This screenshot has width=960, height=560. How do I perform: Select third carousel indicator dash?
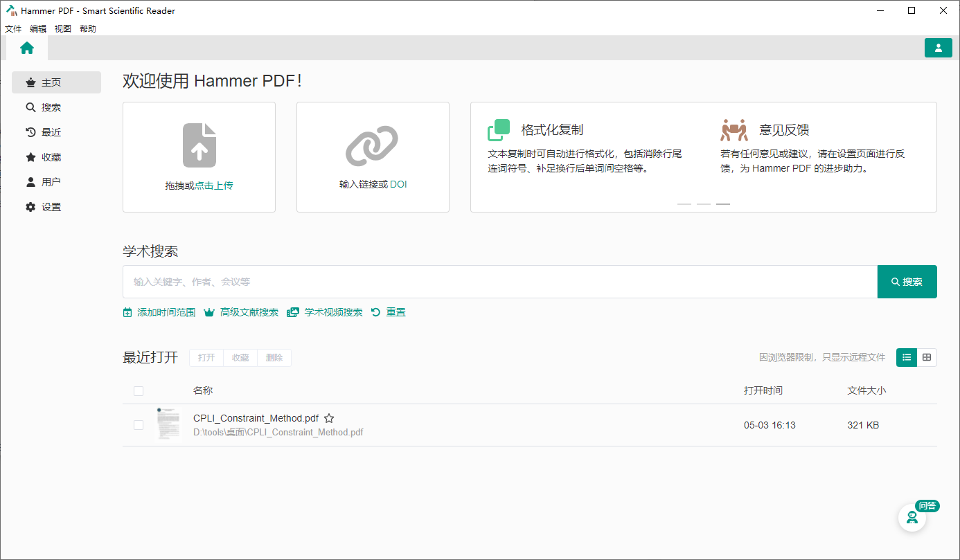click(723, 204)
